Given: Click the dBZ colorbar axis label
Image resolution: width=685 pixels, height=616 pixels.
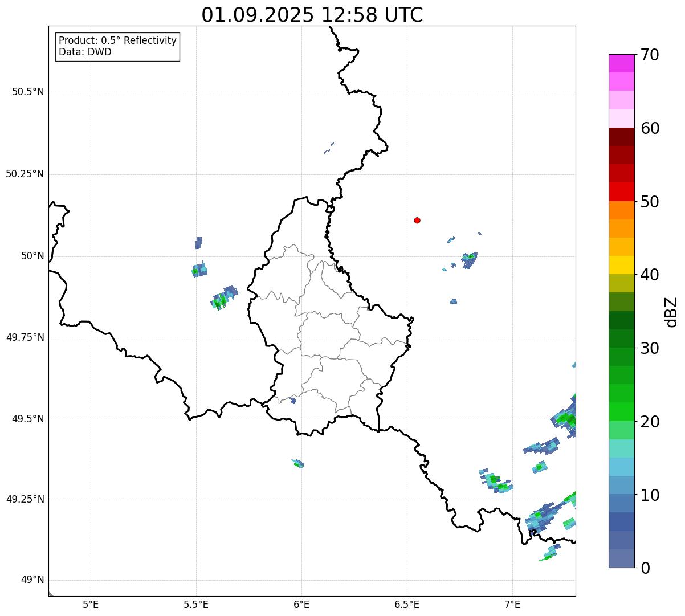Looking at the screenshot, I should (671, 312).
